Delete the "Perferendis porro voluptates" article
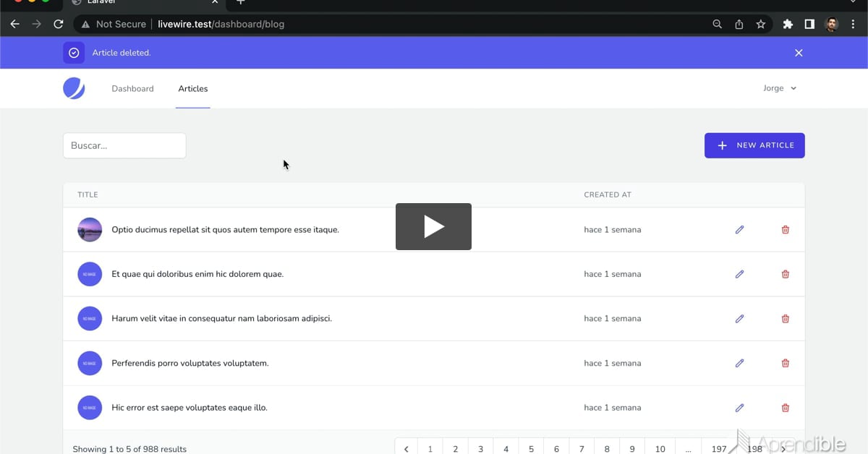This screenshot has width=868, height=454. pos(786,363)
